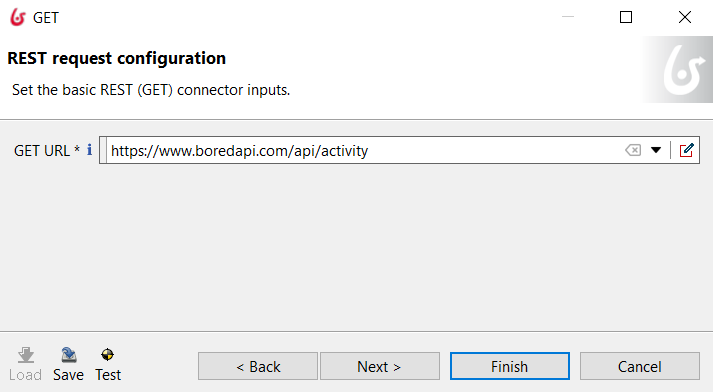The height and width of the screenshot is (392, 713).
Task: Expand the GET URL dropdown arrow
Action: coord(656,150)
